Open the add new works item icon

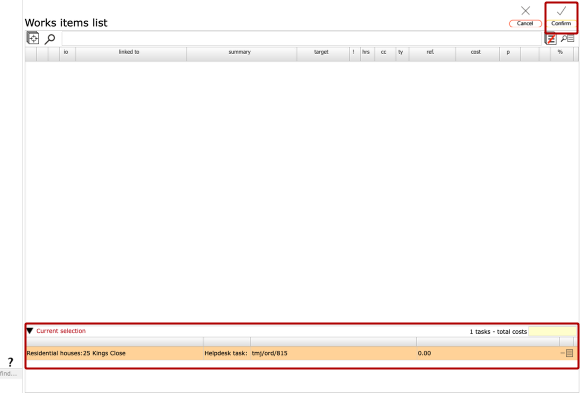coord(33,38)
